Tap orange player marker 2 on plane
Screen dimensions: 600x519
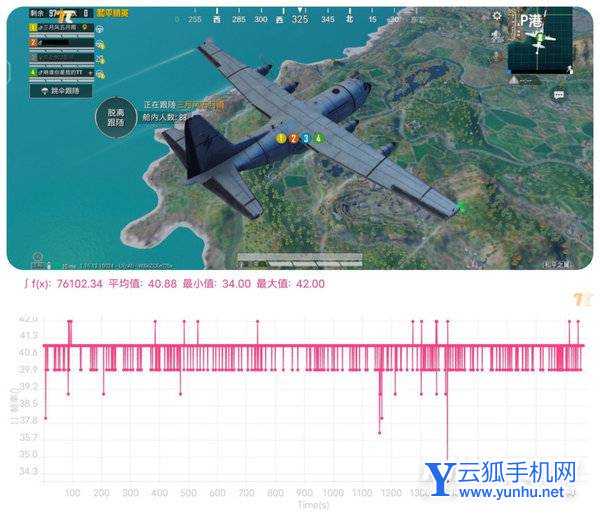(x=293, y=138)
